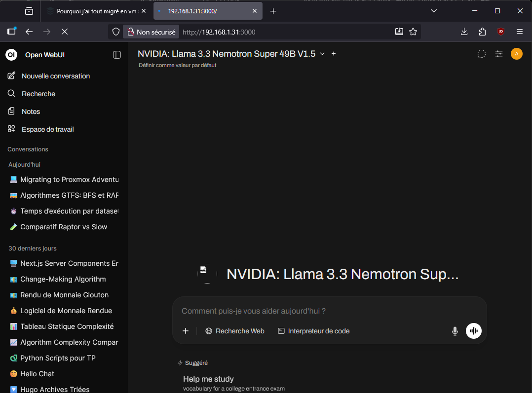Open the user avatar menu
532x393 pixels.
tap(516, 54)
